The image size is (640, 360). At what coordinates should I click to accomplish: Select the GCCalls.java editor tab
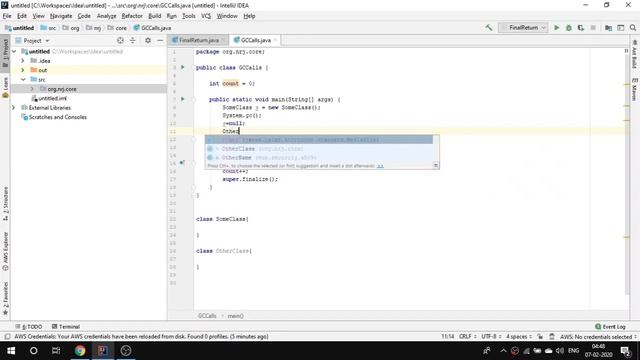point(255,40)
